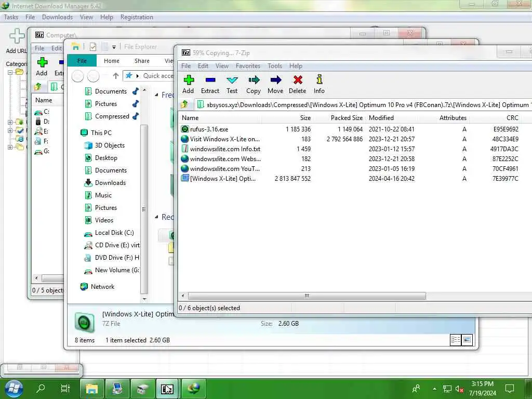Click the Copy icon in the 7-Zip toolbar

click(254, 80)
